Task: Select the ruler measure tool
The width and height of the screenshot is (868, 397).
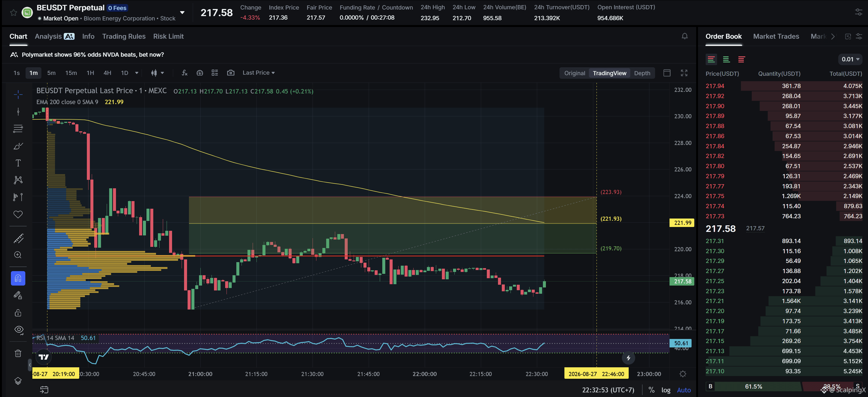Action: pyautogui.click(x=18, y=238)
